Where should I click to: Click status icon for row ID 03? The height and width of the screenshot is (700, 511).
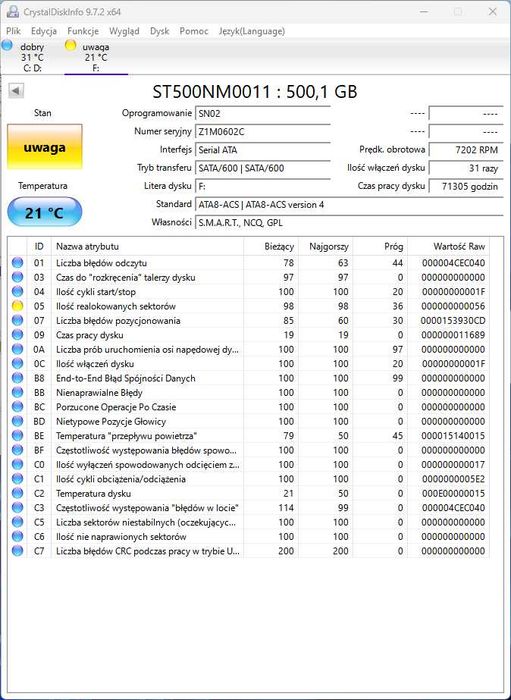click(17, 277)
